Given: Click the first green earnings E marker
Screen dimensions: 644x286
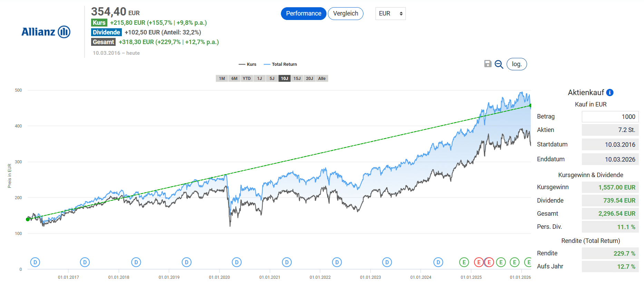Looking at the screenshot, I should 464,262.
